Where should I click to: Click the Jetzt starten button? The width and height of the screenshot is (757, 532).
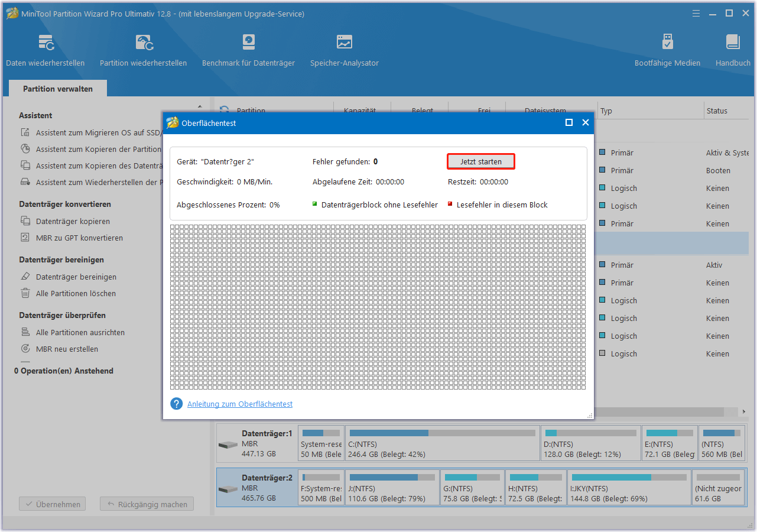[481, 161]
